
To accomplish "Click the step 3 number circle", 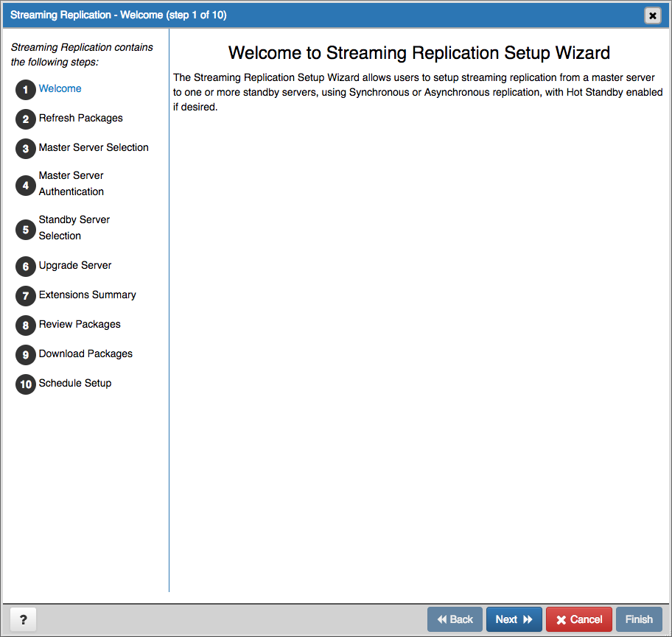I will (x=26, y=149).
